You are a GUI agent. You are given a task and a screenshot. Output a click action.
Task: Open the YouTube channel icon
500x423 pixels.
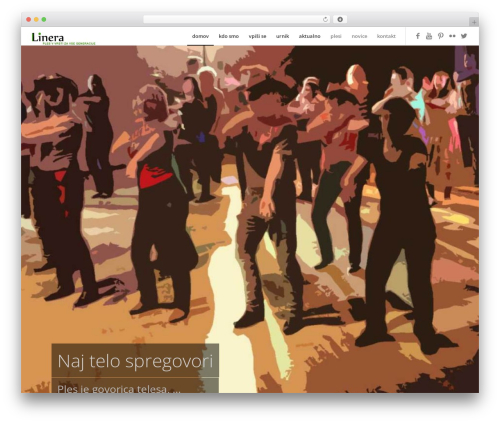click(429, 36)
